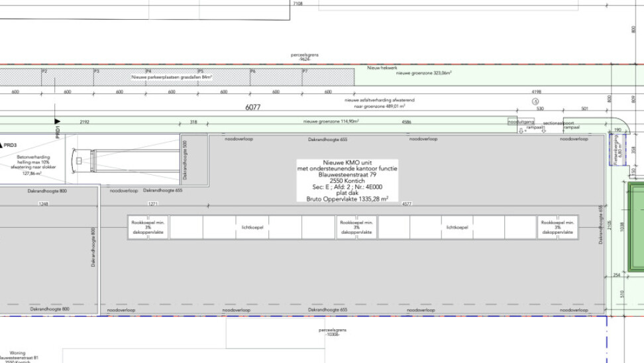Select parking space P4

click(x=172, y=78)
